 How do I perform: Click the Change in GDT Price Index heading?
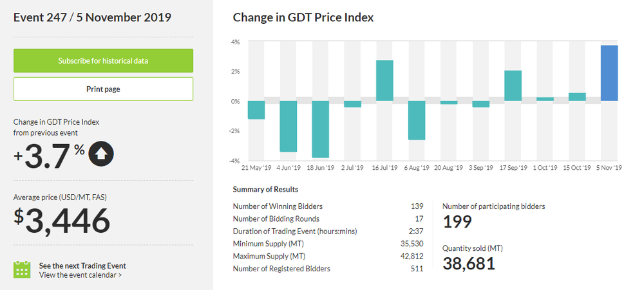[x=303, y=18]
